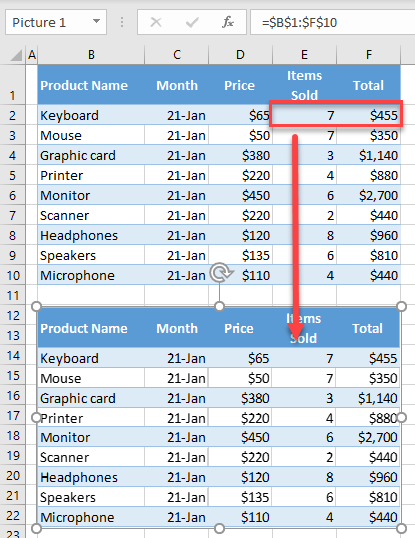Select column B header

(91, 55)
